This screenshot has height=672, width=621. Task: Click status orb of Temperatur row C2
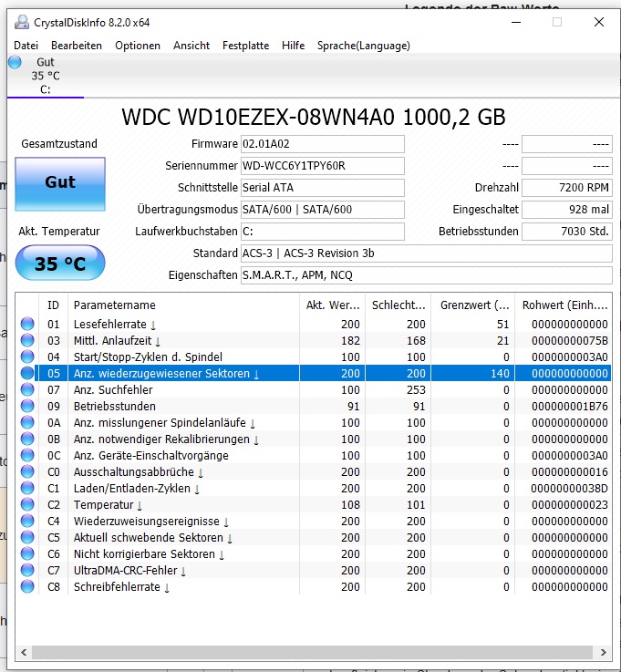point(27,504)
